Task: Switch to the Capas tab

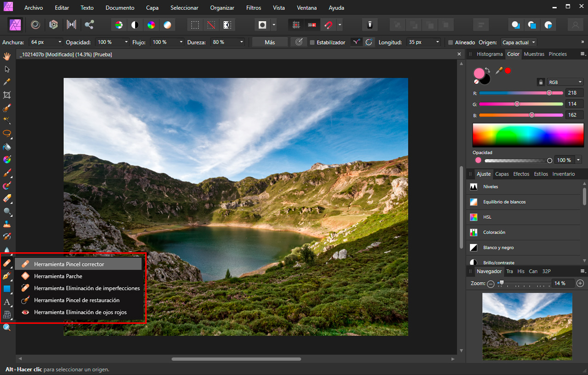Action: (502, 174)
